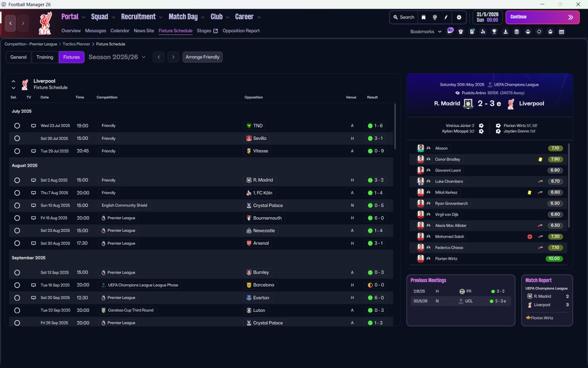Open the trophy icon in bookmarks bar

click(494, 32)
